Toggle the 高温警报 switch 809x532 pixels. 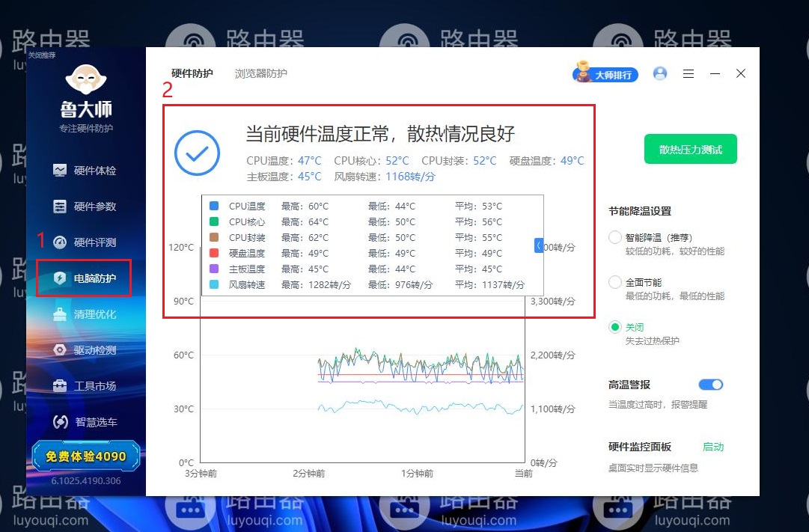tap(711, 385)
